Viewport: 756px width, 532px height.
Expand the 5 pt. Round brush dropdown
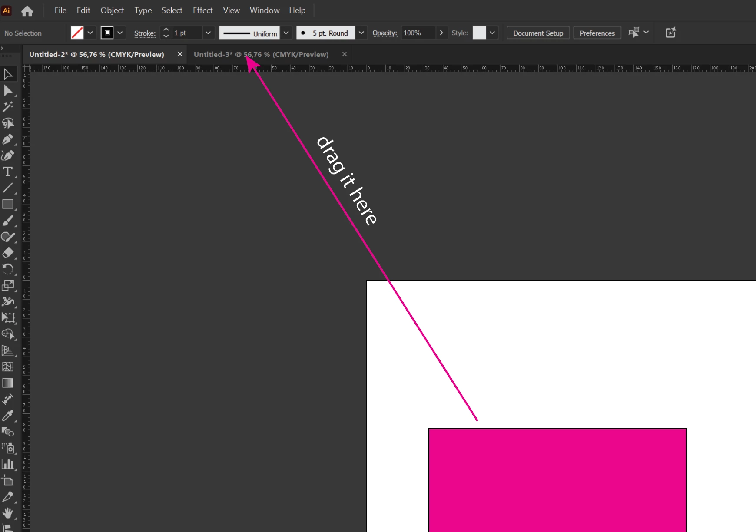pyautogui.click(x=361, y=33)
